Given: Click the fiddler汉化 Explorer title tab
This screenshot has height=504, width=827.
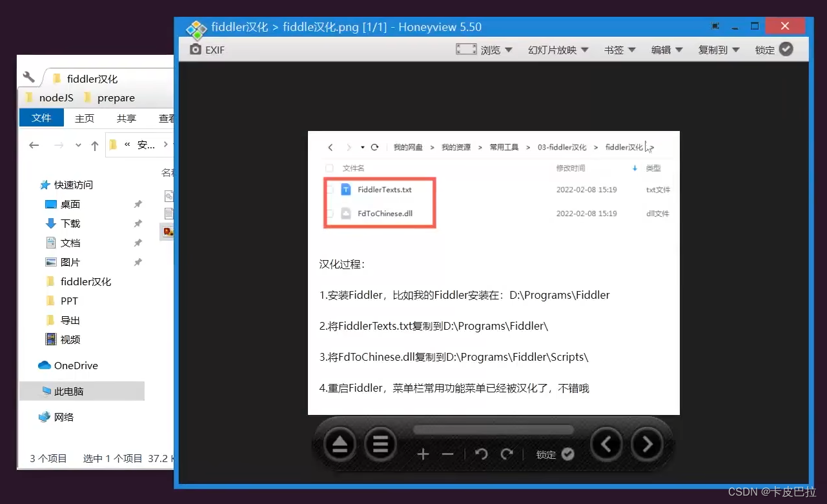Looking at the screenshot, I should pos(86,79).
